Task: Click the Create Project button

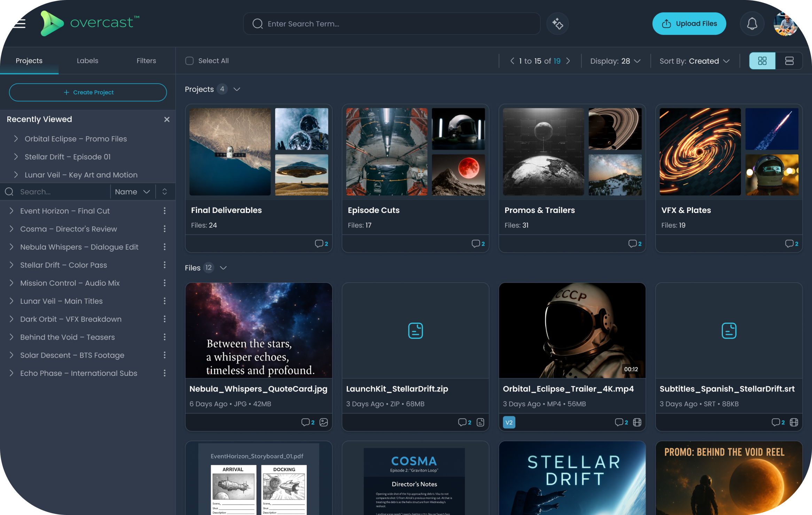Action: 88,92
